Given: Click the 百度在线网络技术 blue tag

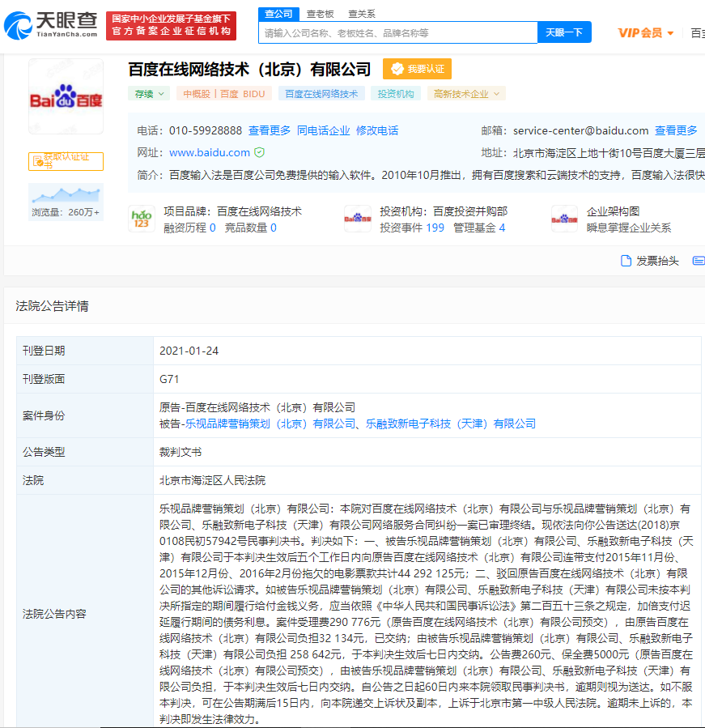Looking at the screenshot, I should (x=321, y=94).
